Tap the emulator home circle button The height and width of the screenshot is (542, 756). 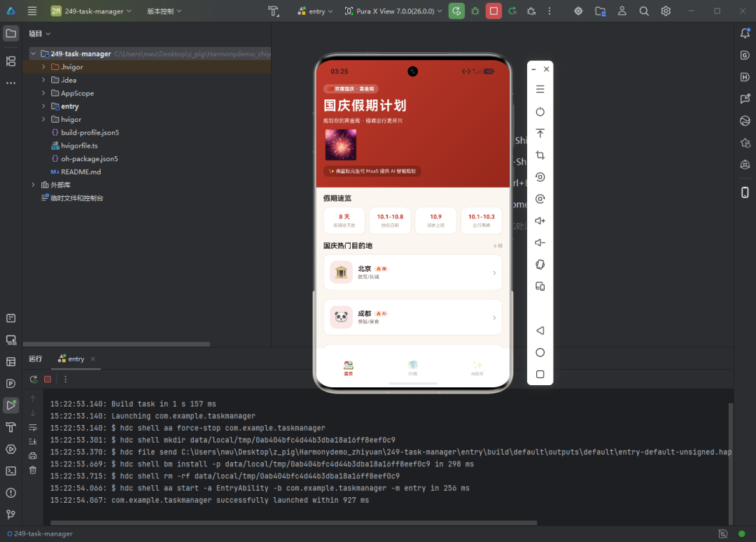coord(540,352)
